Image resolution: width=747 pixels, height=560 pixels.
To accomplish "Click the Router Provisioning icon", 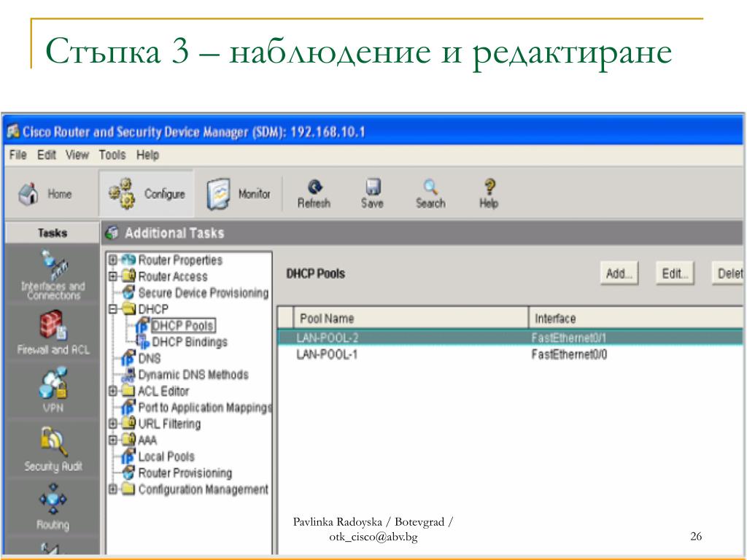I will click(128, 472).
